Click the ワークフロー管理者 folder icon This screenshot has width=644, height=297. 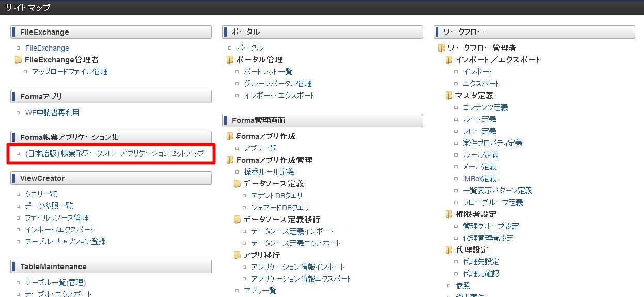[442, 48]
